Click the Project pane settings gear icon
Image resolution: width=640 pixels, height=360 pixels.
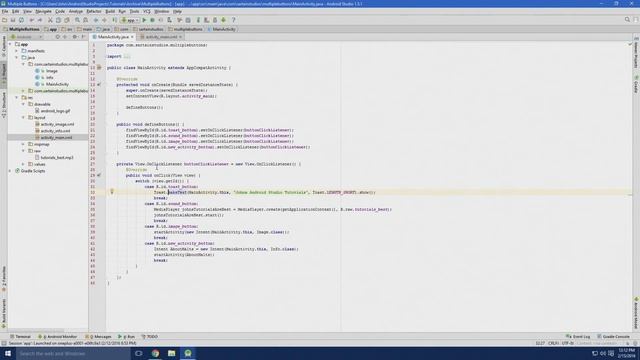point(75,37)
